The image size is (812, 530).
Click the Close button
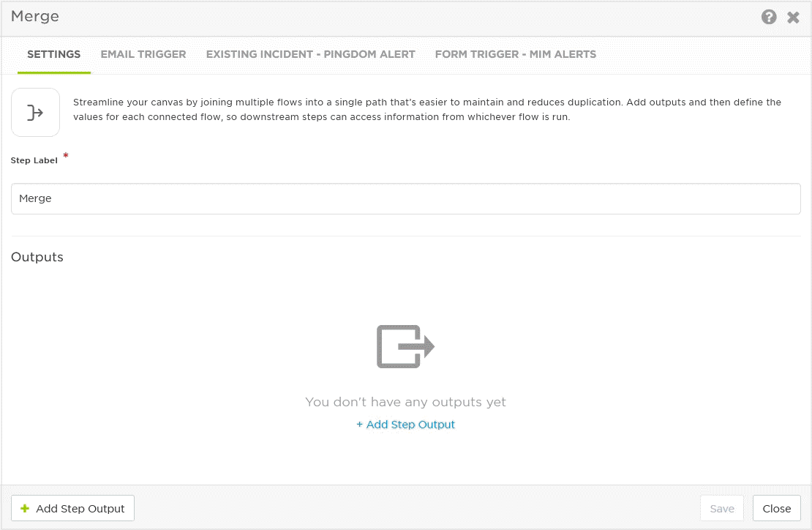[776, 508]
